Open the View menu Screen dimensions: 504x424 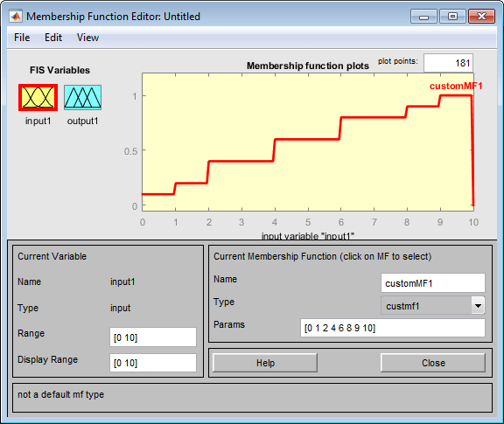[x=87, y=38]
